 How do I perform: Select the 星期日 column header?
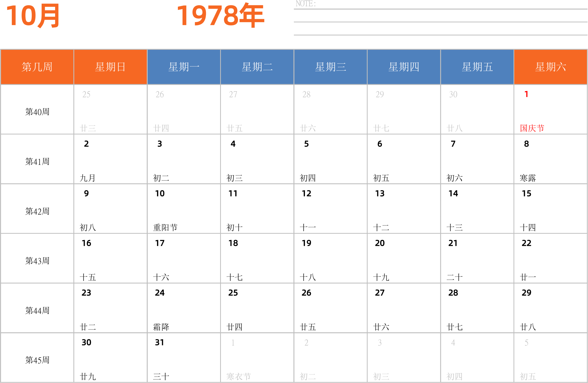[110, 67]
